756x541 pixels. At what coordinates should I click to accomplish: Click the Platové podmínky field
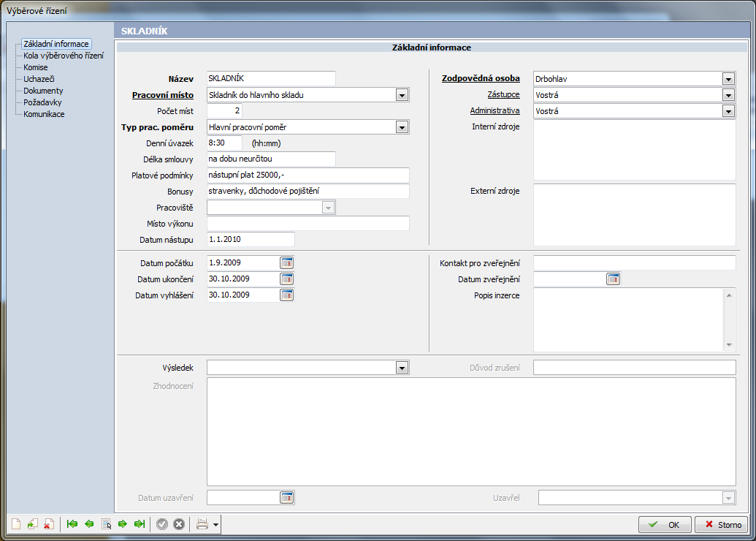[x=308, y=175]
